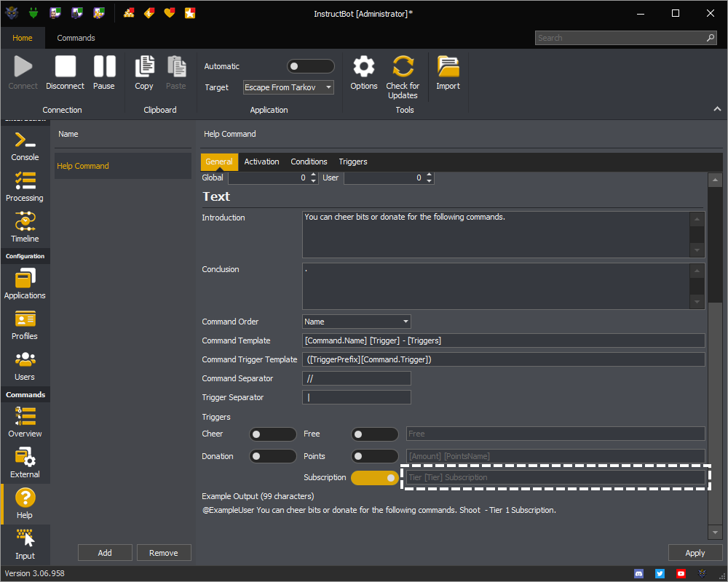
Task: Click the Trigger Separator field
Action: [356, 398]
